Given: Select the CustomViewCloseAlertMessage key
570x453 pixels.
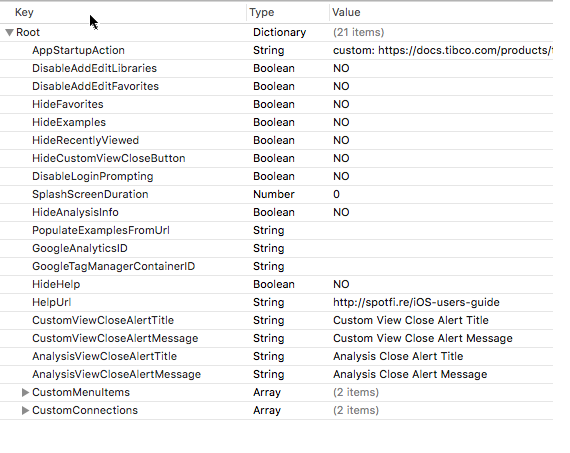Looking at the screenshot, I should pos(115,338).
